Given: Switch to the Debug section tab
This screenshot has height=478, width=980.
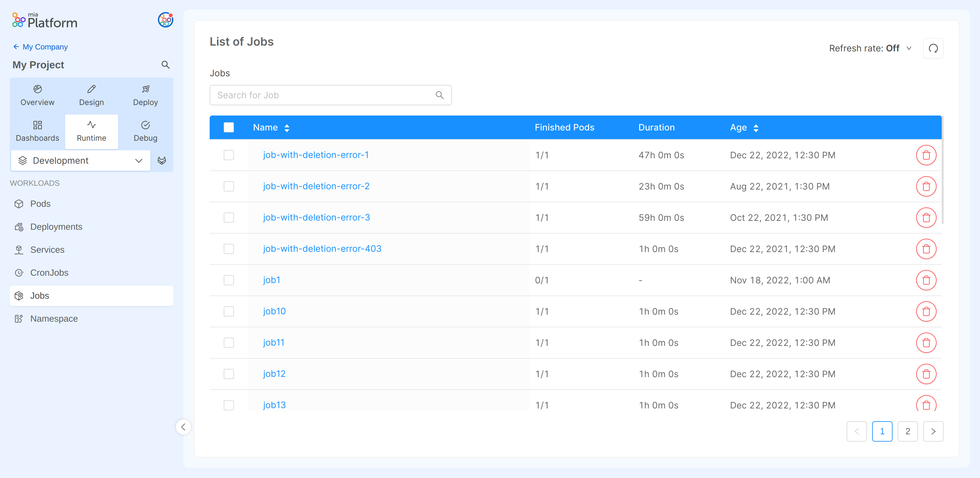Looking at the screenshot, I should tap(145, 131).
